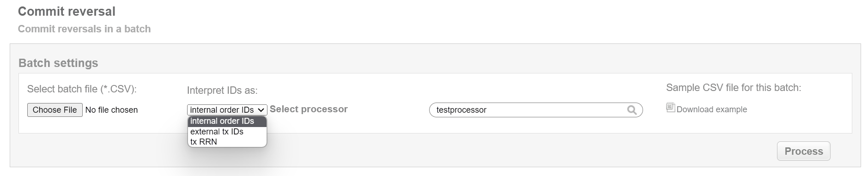Collapse the Interpret IDs as combo box
The image size is (868, 176).
tap(227, 110)
